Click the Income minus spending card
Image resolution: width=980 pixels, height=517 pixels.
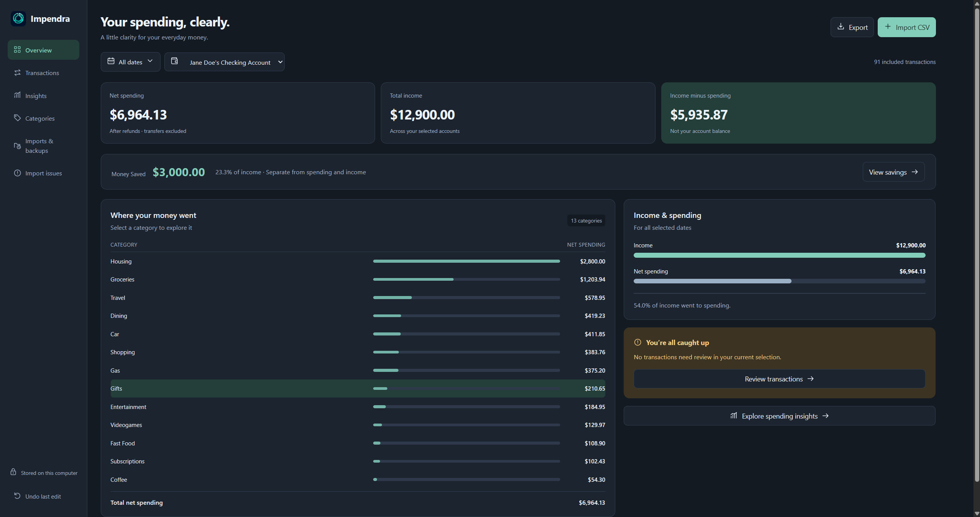[x=798, y=113]
